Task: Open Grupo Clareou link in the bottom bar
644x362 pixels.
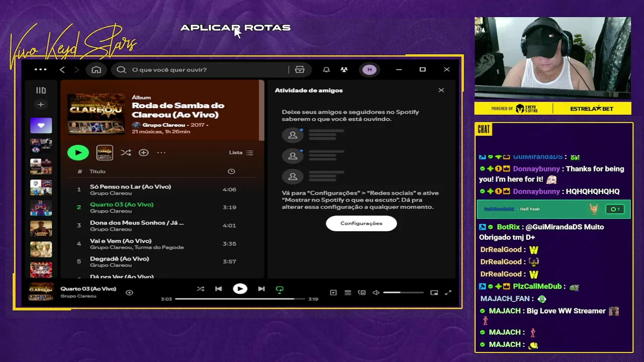Action: click(x=78, y=296)
